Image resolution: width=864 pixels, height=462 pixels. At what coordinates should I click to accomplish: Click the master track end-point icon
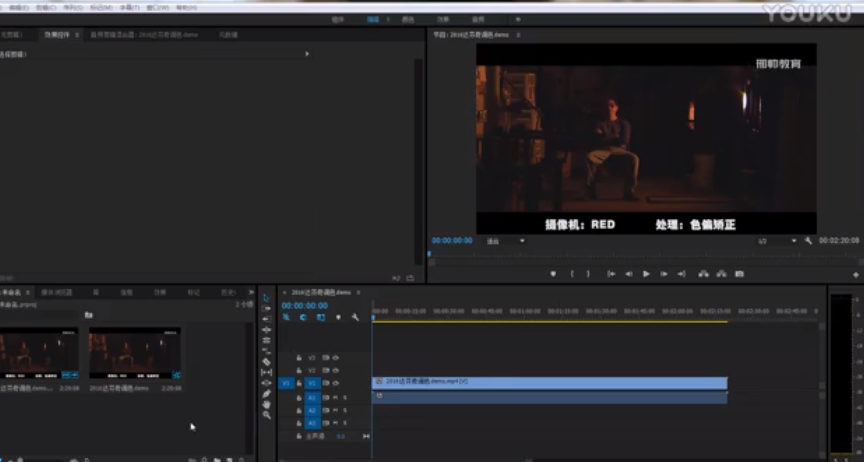(x=366, y=436)
